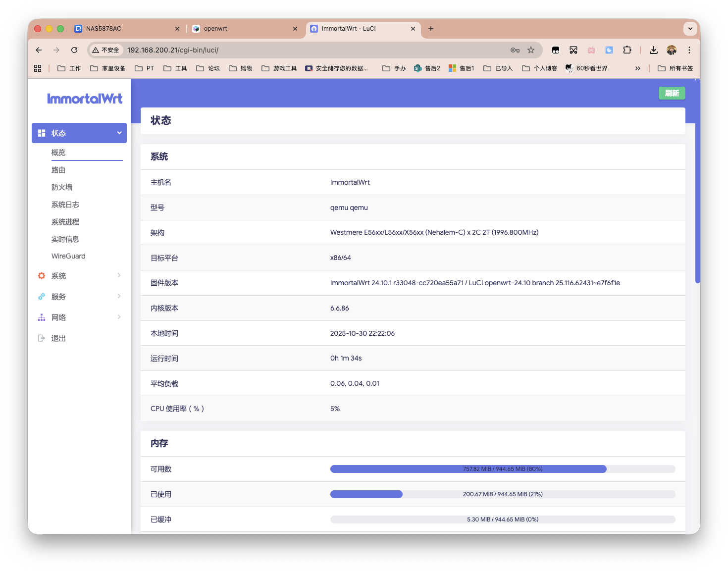
Task: Click the 已使用 memory progress bar
Action: 502,494
